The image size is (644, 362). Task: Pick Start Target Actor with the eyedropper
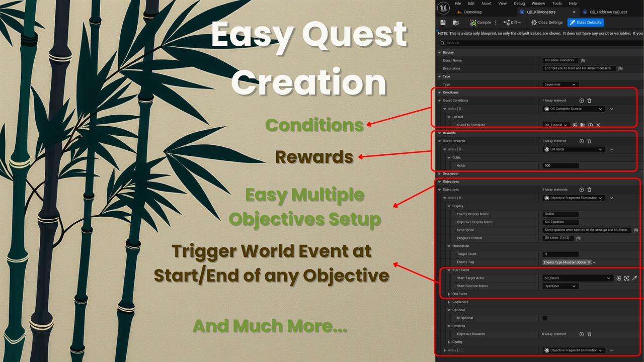pos(635,278)
